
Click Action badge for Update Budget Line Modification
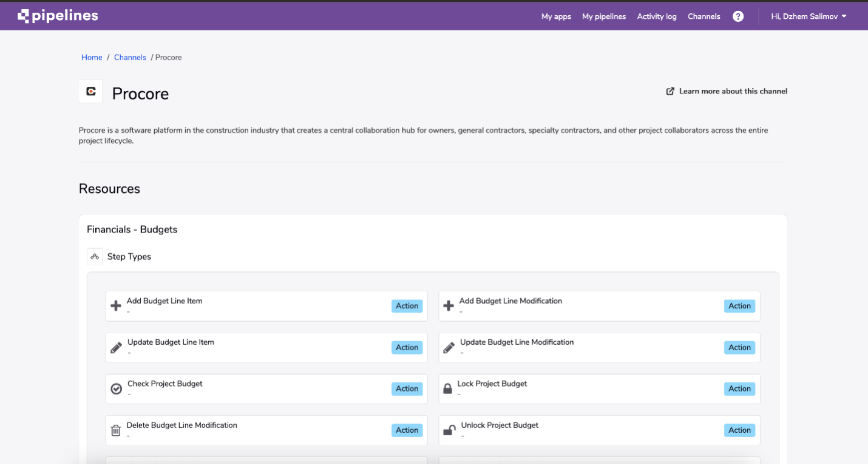coord(740,347)
